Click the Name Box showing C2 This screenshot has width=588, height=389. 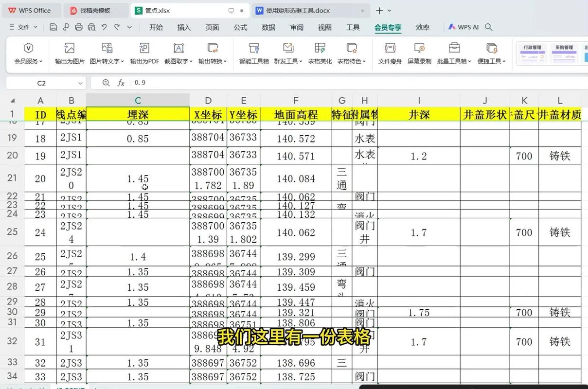(x=41, y=83)
